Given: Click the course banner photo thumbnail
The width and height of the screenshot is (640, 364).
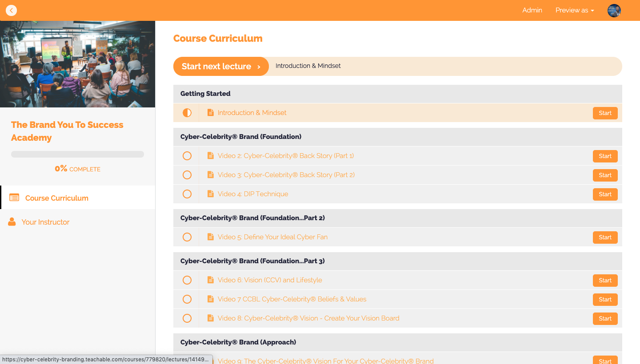Looking at the screenshot, I should [x=78, y=64].
